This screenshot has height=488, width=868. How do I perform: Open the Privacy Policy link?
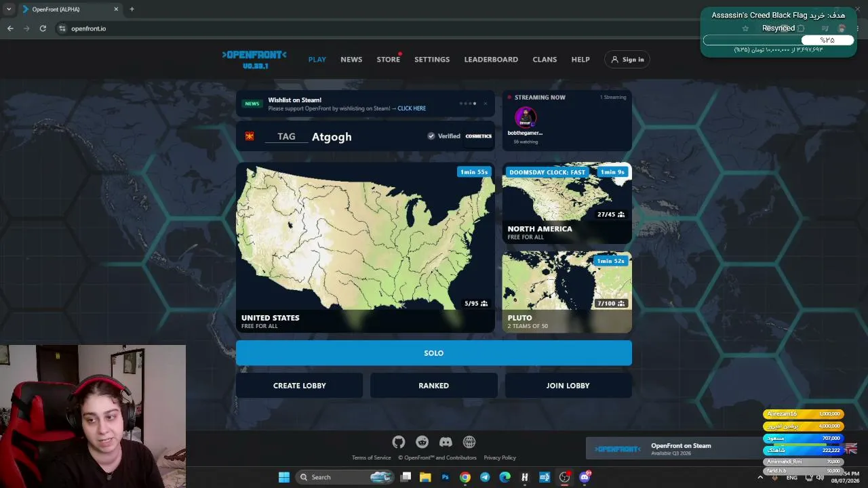(x=500, y=457)
